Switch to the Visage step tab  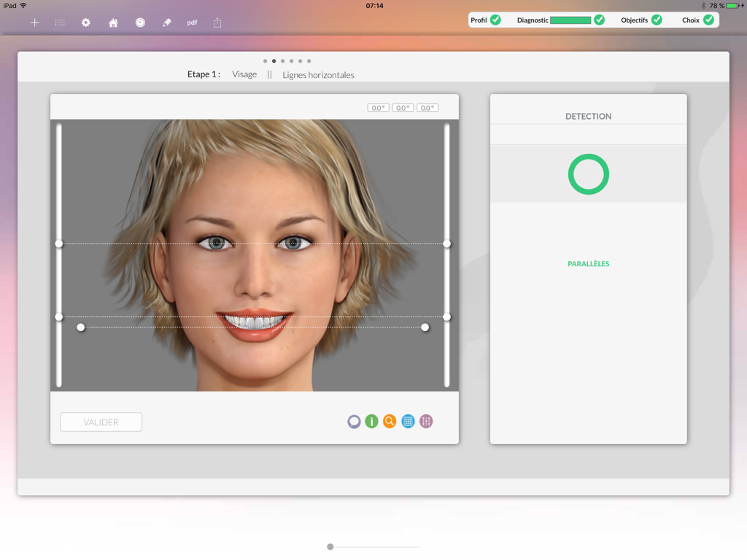click(244, 74)
